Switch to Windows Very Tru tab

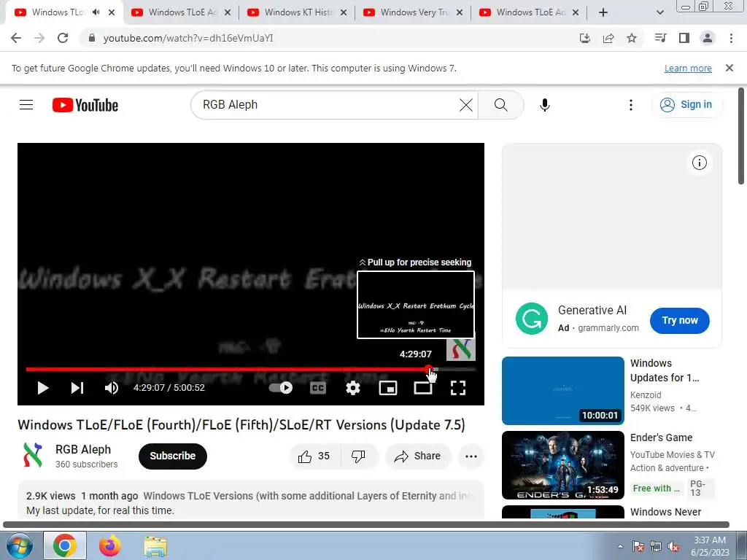[x=414, y=12]
